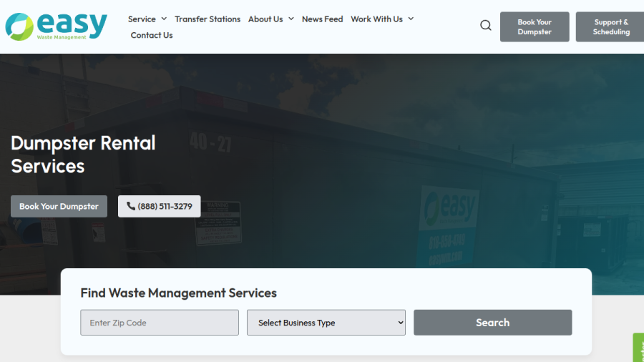
Task: Expand the About Us chevron
Action: 291,19
